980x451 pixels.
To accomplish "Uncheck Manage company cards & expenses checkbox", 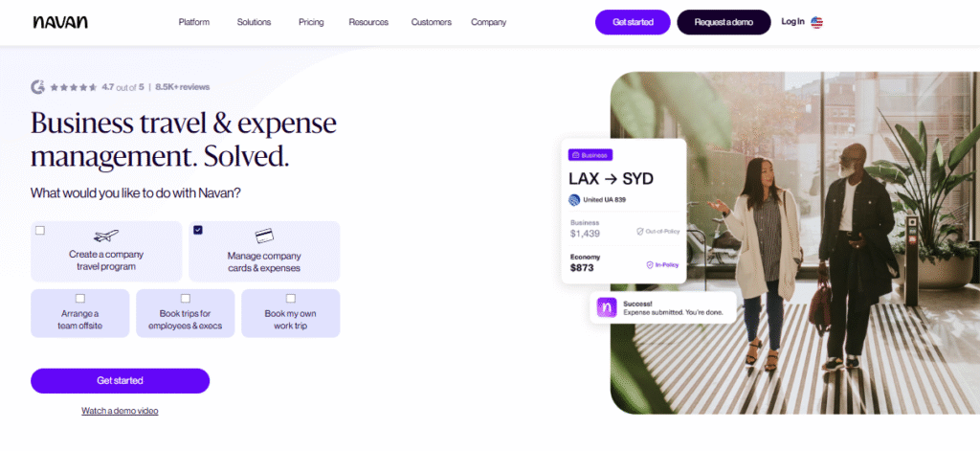I will [198, 230].
